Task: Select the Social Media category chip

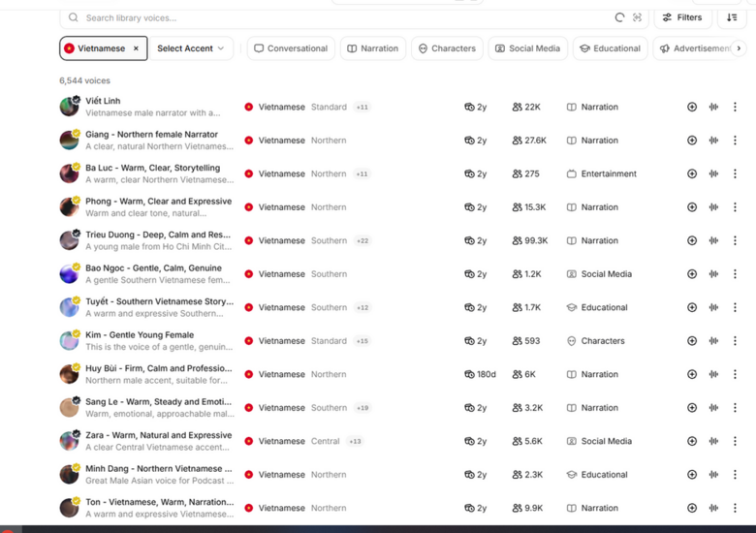Action: click(x=528, y=48)
